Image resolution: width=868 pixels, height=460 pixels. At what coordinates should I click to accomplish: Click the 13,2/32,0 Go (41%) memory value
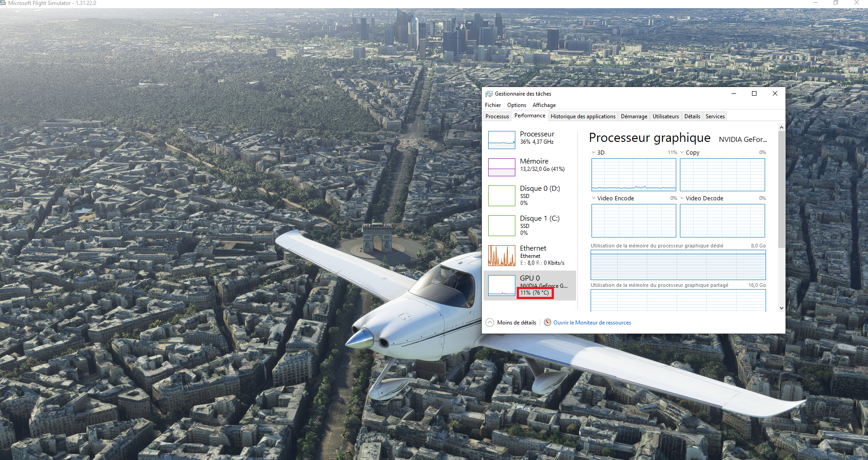click(x=542, y=169)
